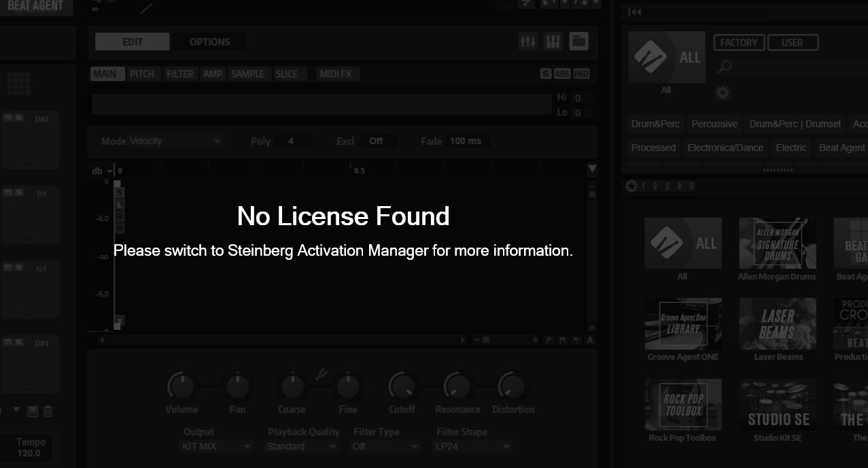Open the db unit dropdown arrow

point(109,171)
